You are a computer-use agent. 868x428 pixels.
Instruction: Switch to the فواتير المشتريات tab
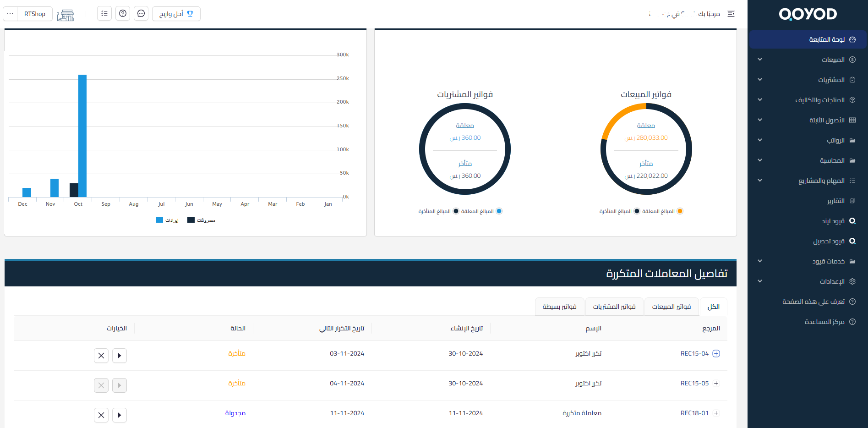point(614,307)
